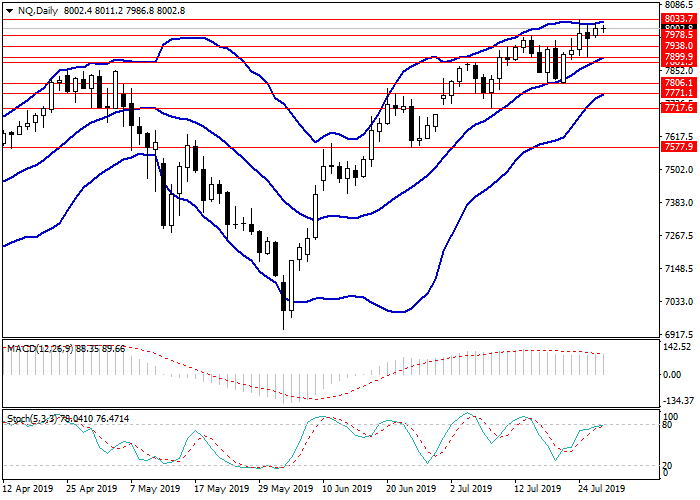Click the 7899.9 price level label
This screenshot has height=500, width=700.
point(679,57)
